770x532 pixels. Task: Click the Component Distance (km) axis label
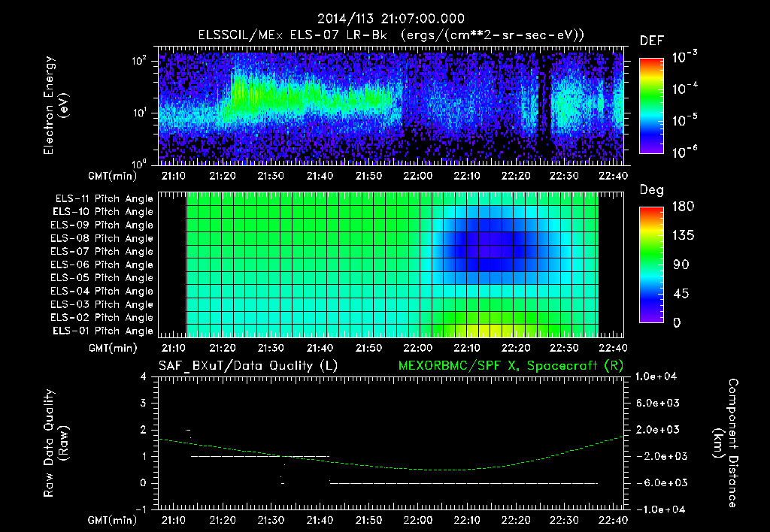click(x=726, y=443)
